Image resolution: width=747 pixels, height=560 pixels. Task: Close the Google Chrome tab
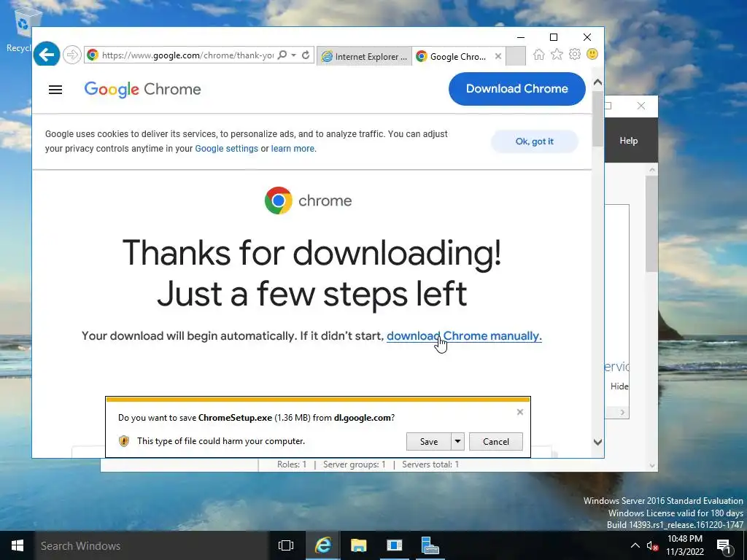click(498, 56)
